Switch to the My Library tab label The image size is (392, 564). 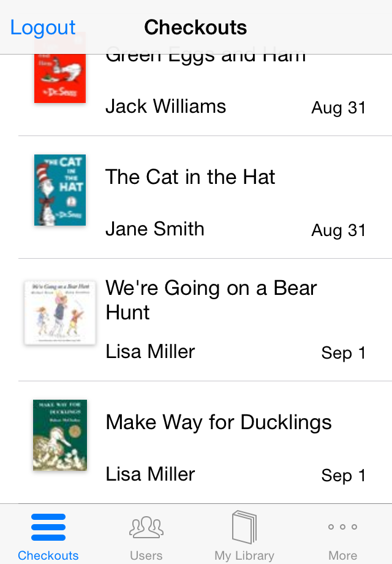pos(244,556)
